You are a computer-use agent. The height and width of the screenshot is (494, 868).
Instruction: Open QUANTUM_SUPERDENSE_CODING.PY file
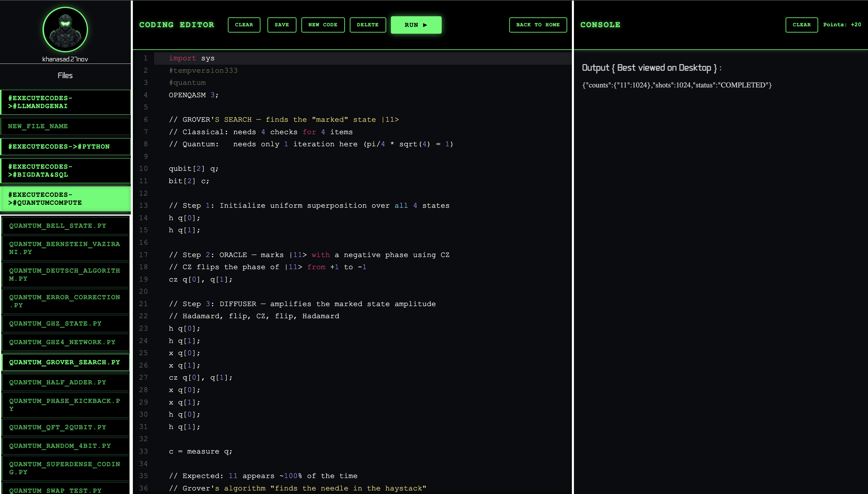pyautogui.click(x=66, y=468)
